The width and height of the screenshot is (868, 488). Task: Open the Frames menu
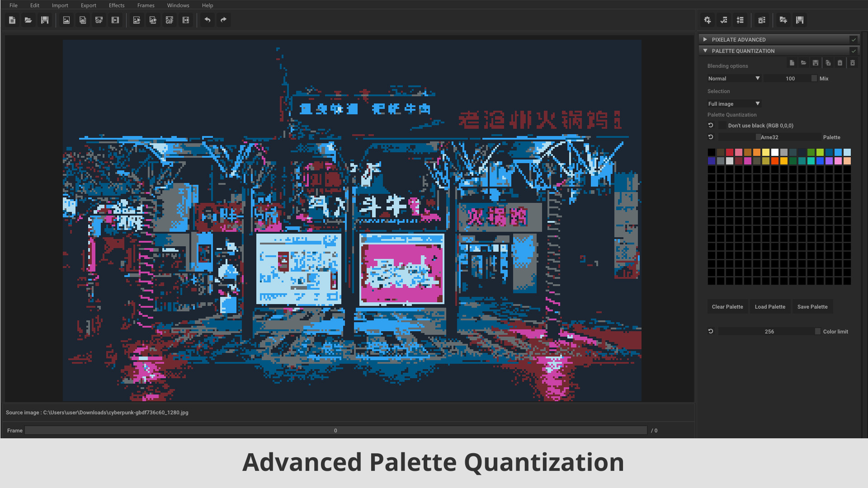(x=146, y=5)
